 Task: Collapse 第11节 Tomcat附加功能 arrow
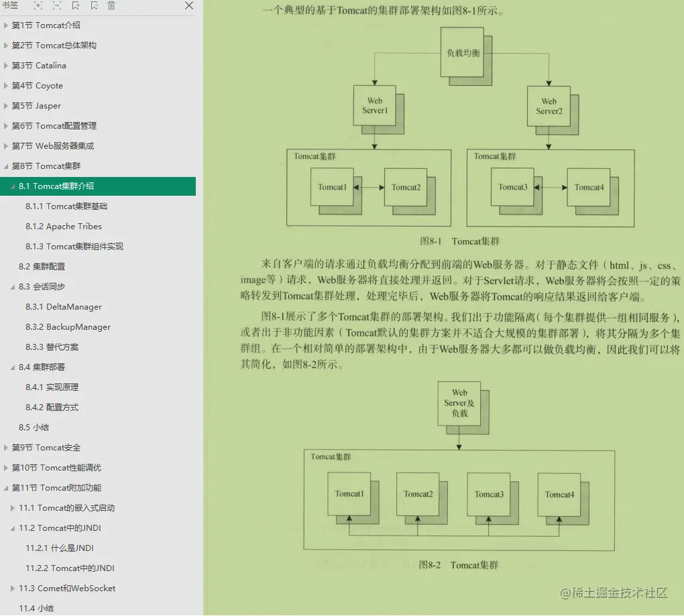(x=5, y=488)
